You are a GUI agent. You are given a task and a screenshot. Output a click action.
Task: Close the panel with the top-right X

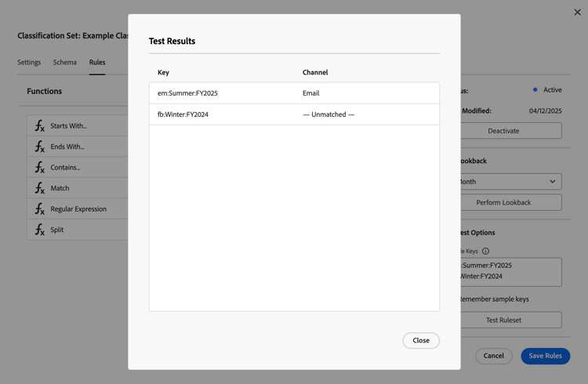pyautogui.click(x=578, y=13)
